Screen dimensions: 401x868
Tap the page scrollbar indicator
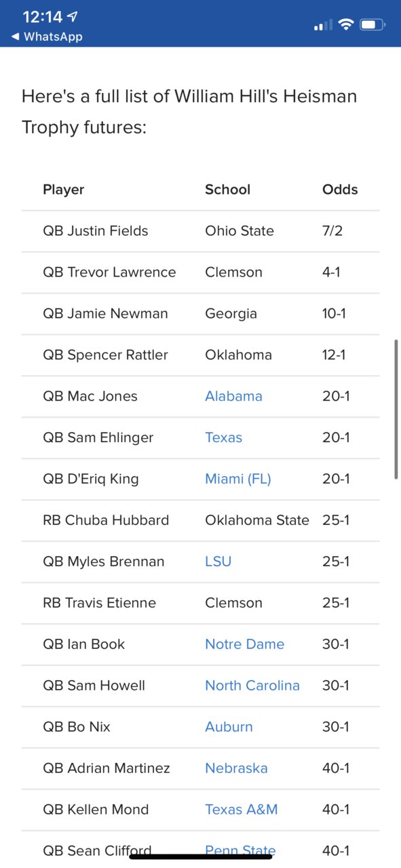[396, 409]
